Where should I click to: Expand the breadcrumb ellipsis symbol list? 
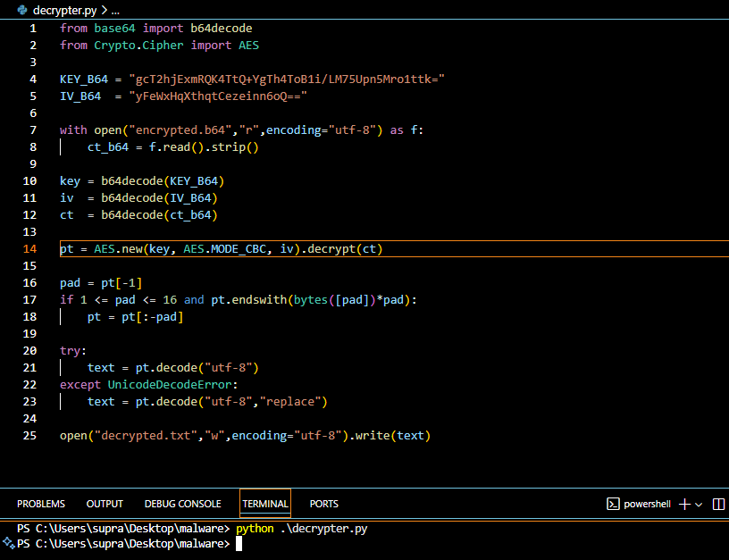pos(116,10)
